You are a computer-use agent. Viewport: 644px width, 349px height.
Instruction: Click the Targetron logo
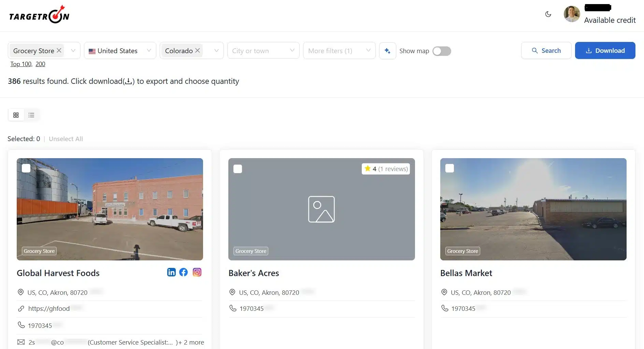tap(39, 14)
